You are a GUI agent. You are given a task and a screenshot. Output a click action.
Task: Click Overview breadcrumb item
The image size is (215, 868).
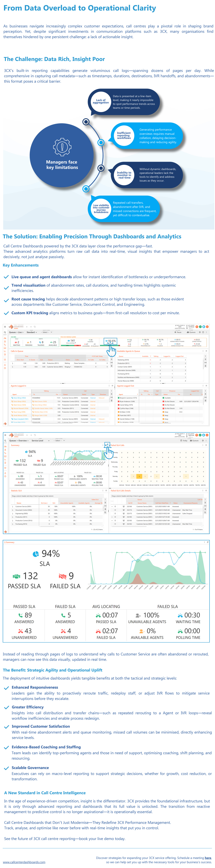pyautogui.click(x=23, y=441)
